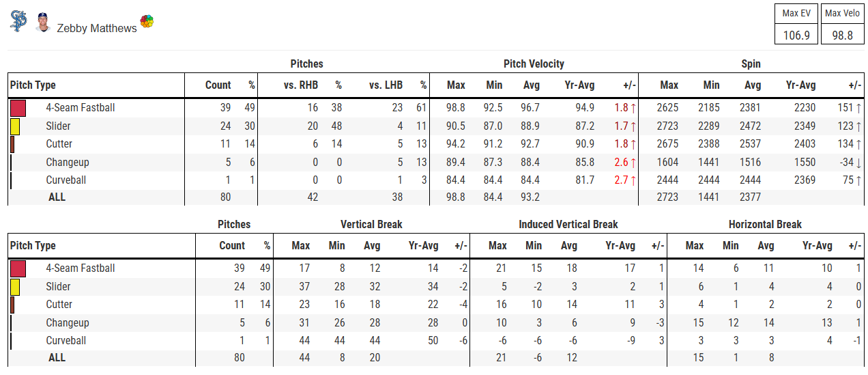This screenshot has width=868, height=375.
Task: Click Zebby Matthews' headshot photo
Action: [43, 22]
